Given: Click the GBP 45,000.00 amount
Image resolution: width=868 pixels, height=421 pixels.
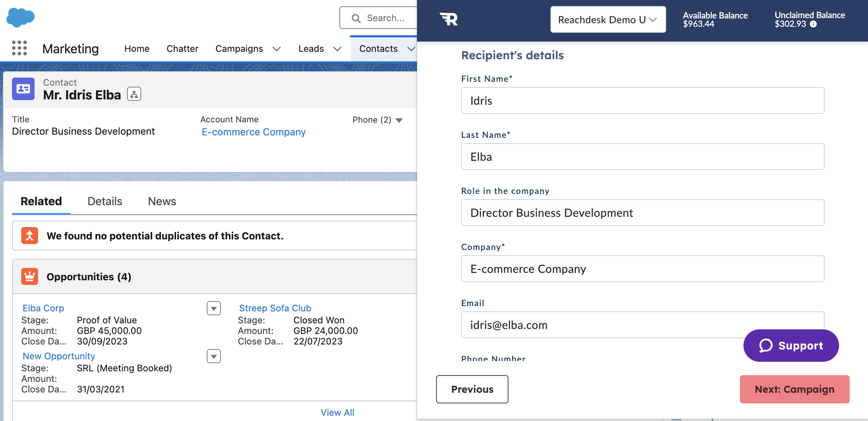Looking at the screenshot, I should click(x=109, y=331).
